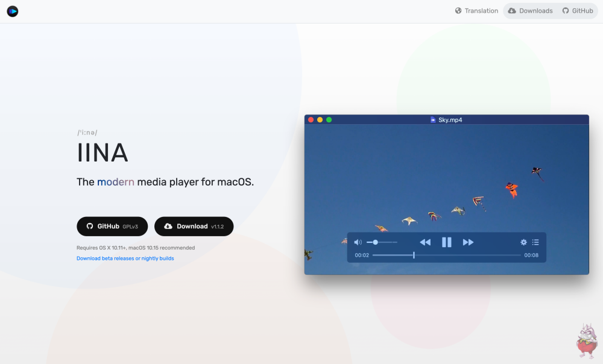Click the IINA heading text
Screen dimensions: 603x364
[x=103, y=152]
